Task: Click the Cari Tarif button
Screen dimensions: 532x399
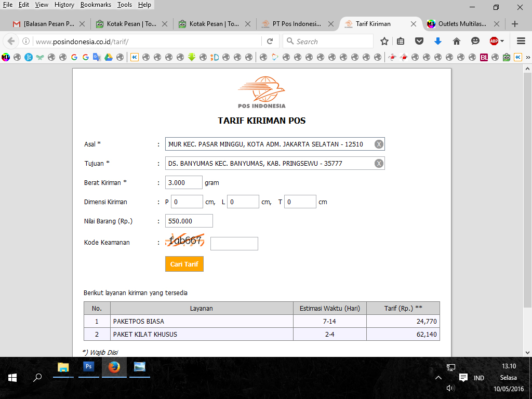Action: tap(184, 264)
